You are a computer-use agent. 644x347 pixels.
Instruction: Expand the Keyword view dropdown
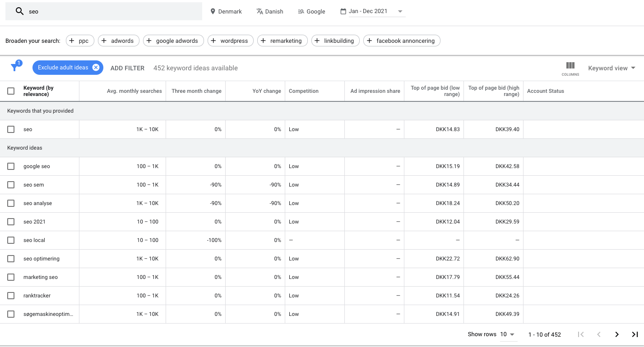tap(612, 68)
